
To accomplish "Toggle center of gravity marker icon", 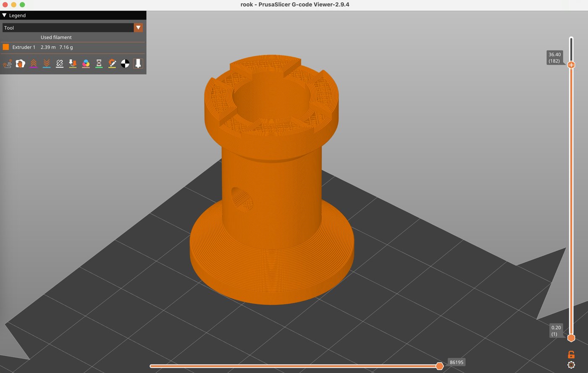I will (x=125, y=63).
